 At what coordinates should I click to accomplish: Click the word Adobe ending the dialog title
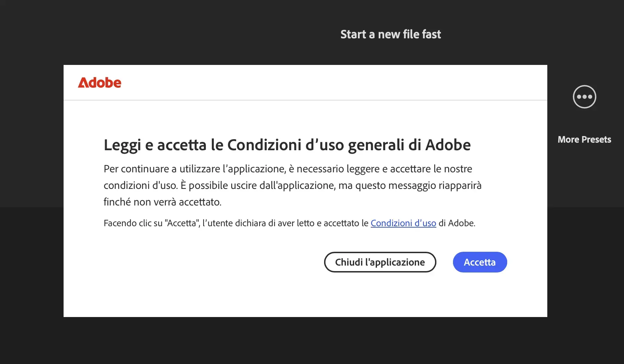(x=448, y=145)
